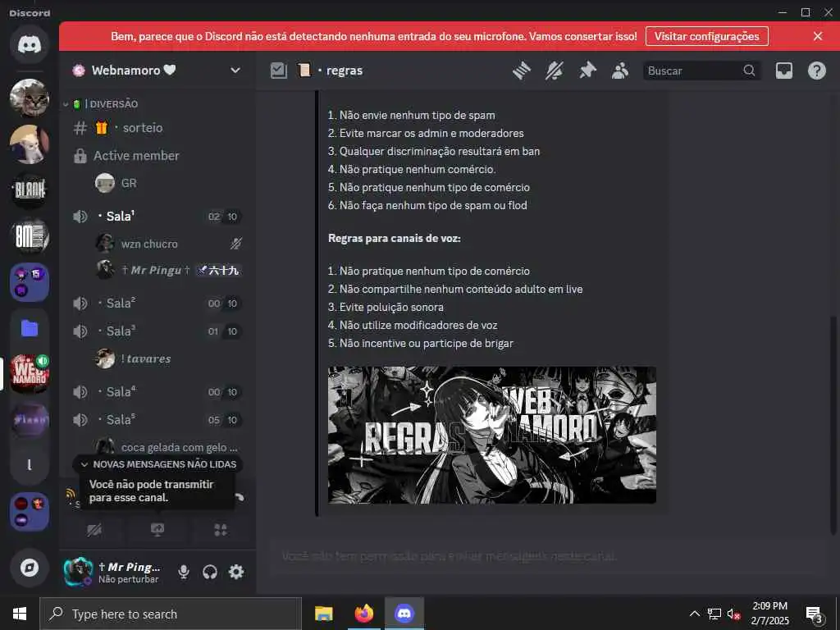This screenshot has width=840, height=630.
Task: Open the Explore discoverable servers compass
Action: tap(30, 568)
